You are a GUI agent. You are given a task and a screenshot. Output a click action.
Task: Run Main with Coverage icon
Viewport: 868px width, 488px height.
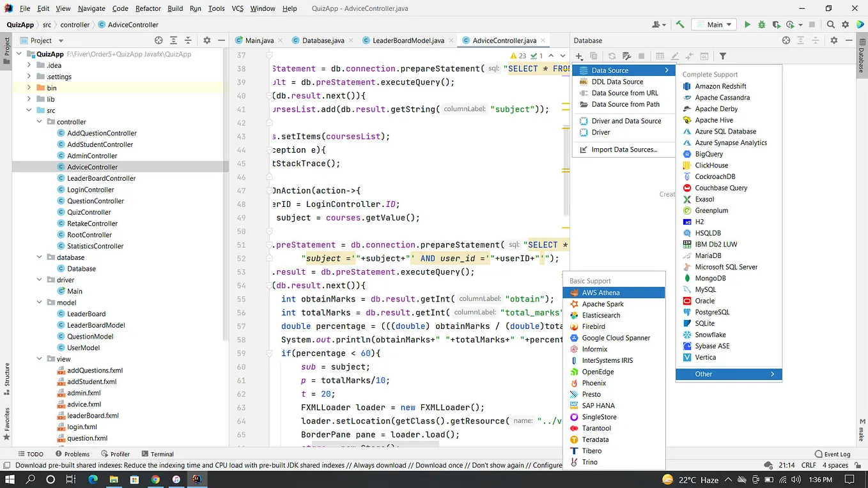click(x=775, y=25)
